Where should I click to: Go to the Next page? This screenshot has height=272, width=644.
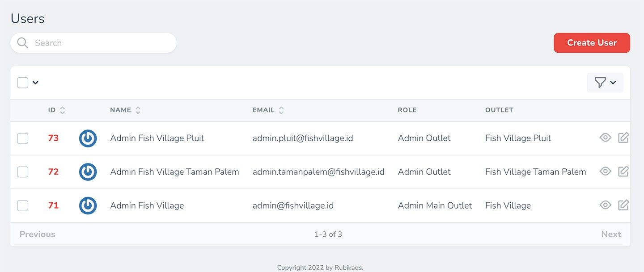611,234
